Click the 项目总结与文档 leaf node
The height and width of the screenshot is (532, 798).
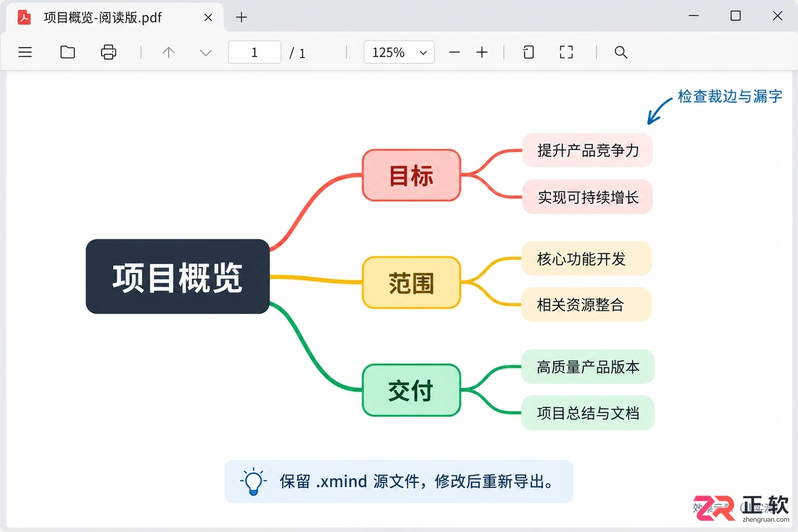(x=587, y=413)
